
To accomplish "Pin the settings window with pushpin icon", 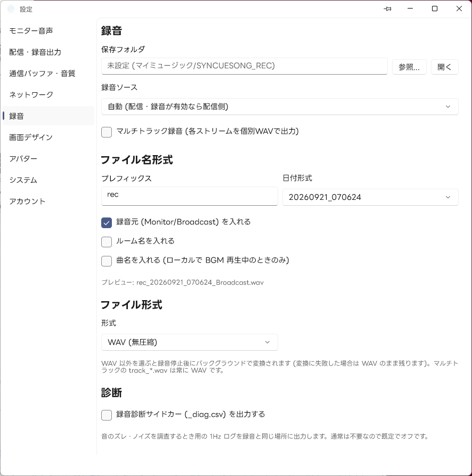I will point(387,9).
